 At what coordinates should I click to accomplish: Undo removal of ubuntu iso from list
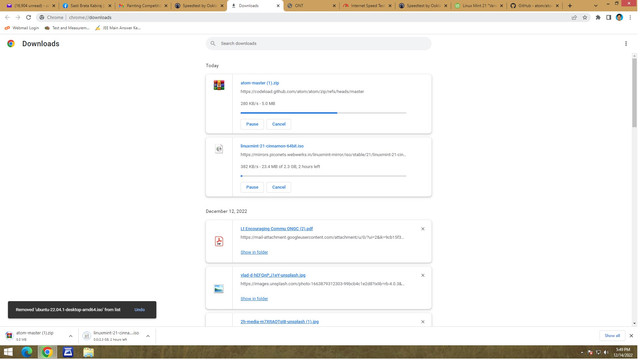pyautogui.click(x=140, y=310)
